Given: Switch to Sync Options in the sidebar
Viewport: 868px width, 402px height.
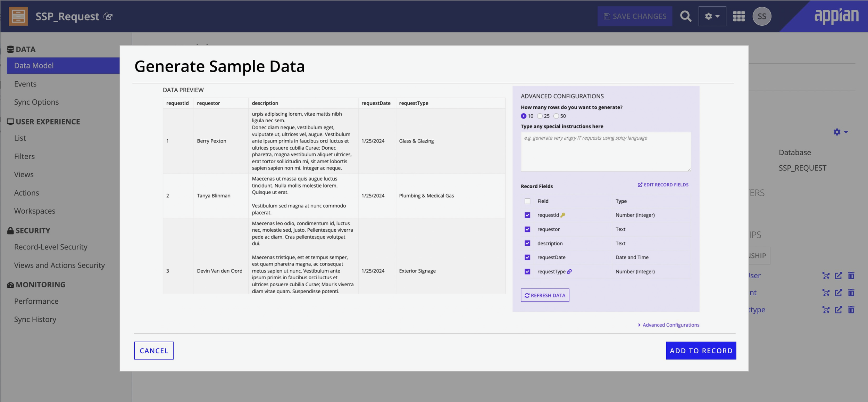Looking at the screenshot, I should pos(36,102).
